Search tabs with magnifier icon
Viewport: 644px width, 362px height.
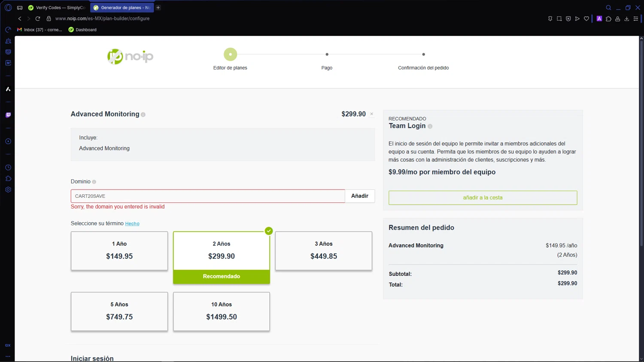608,8
